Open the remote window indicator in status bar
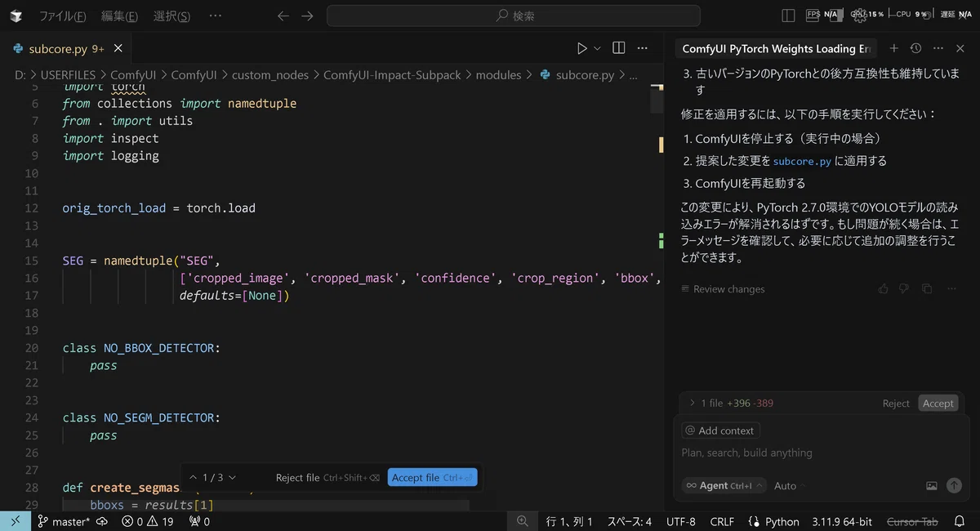Image resolution: width=980 pixels, height=531 pixels. [x=16, y=521]
